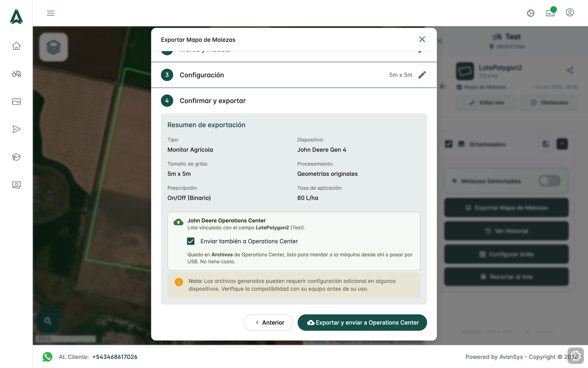
Task: Click the 'Resumen de exportación' heading
Action: [206, 125]
